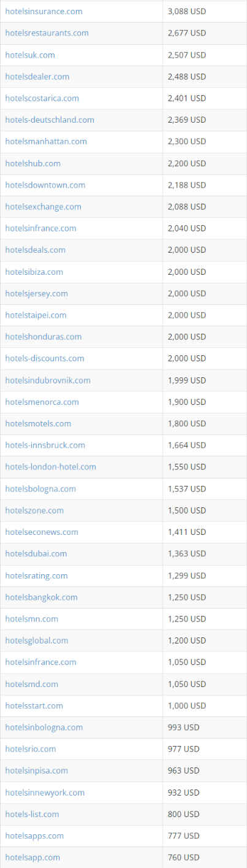The height and width of the screenshot is (868, 247).
Task: Click hotels-discounts.com link
Action: pos(45,358)
